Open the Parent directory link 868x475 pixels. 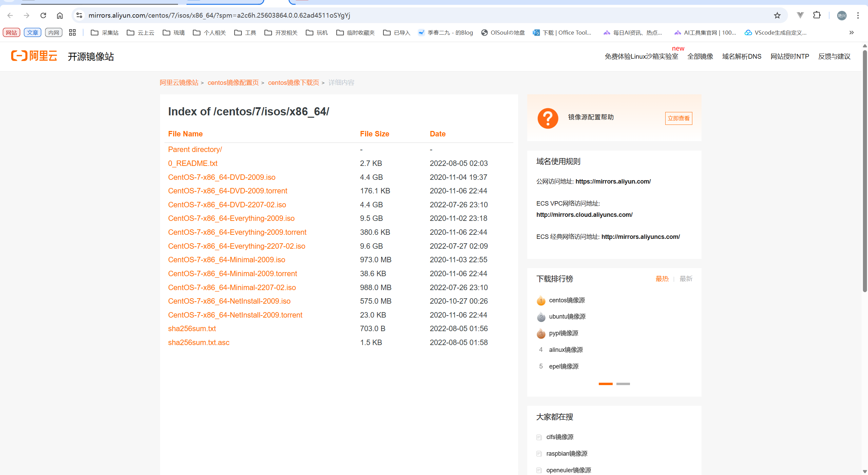tap(195, 149)
